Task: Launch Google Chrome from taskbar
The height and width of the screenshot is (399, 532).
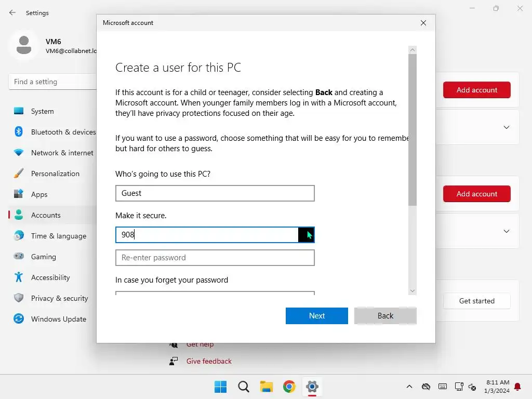Action: [x=289, y=387]
